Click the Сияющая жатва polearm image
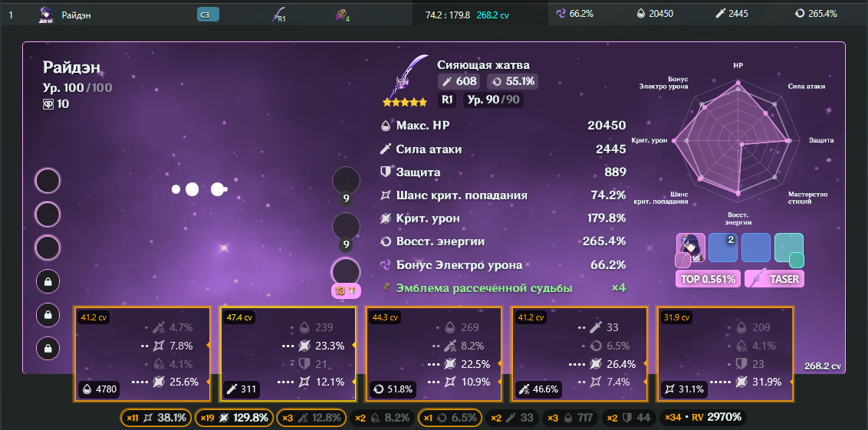Screen dimensions: 868x430 point(409,75)
